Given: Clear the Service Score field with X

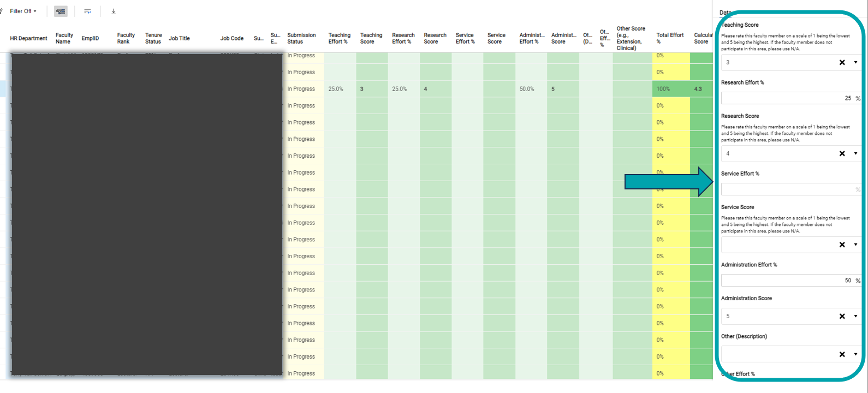Looking at the screenshot, I should pyautogui.click(x=842, y=245).
